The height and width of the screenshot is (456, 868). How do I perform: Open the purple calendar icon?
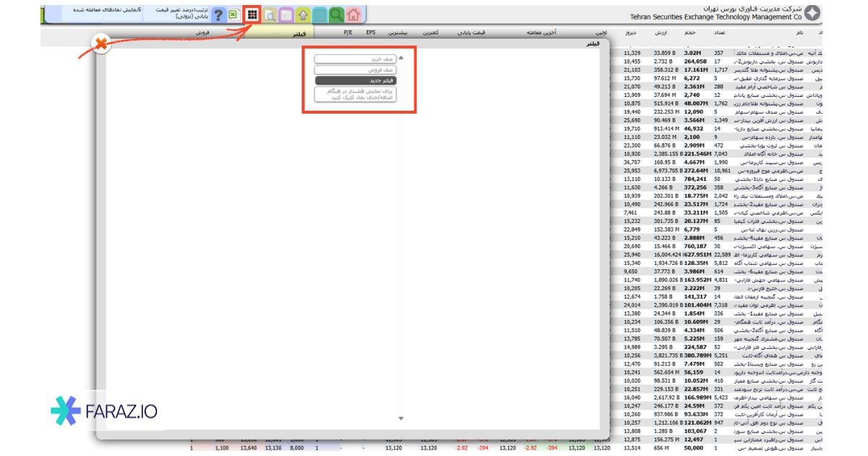(x=286, y=14)
